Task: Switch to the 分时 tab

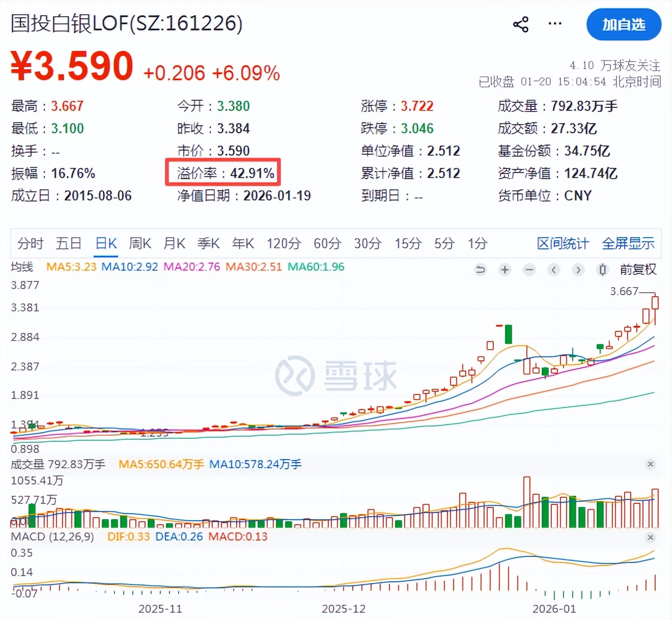Action: point(31,244)
